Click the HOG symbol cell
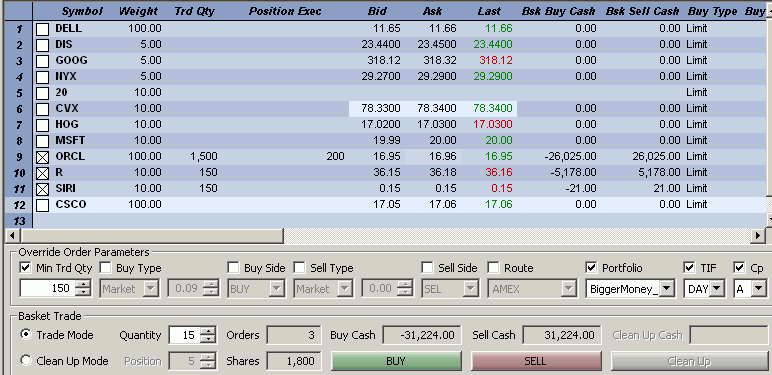The image size is (772, 375). tap(67, 124)
